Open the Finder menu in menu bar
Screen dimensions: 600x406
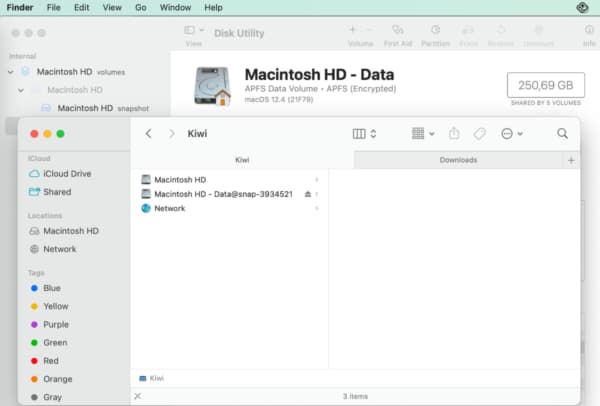[20, 8]
